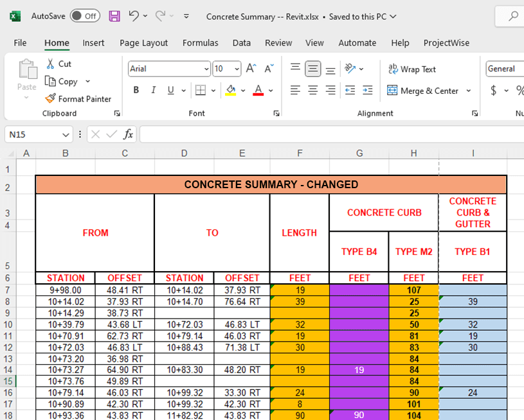
Task: Click in the formula bar
Action: [x=332, y=134]
